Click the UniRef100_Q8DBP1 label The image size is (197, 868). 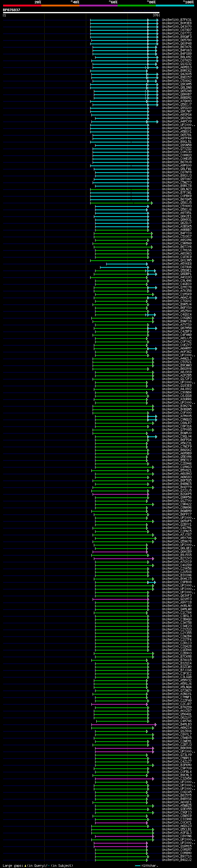tap(176, 274)
